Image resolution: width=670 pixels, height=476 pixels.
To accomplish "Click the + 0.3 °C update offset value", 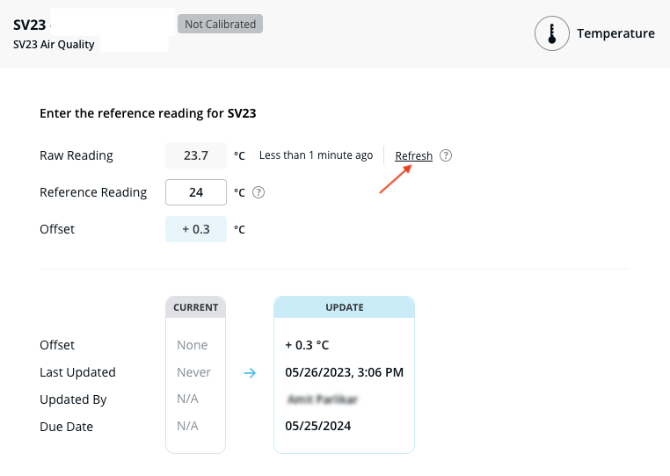I will pyautogui.click(x=306, y=345).
